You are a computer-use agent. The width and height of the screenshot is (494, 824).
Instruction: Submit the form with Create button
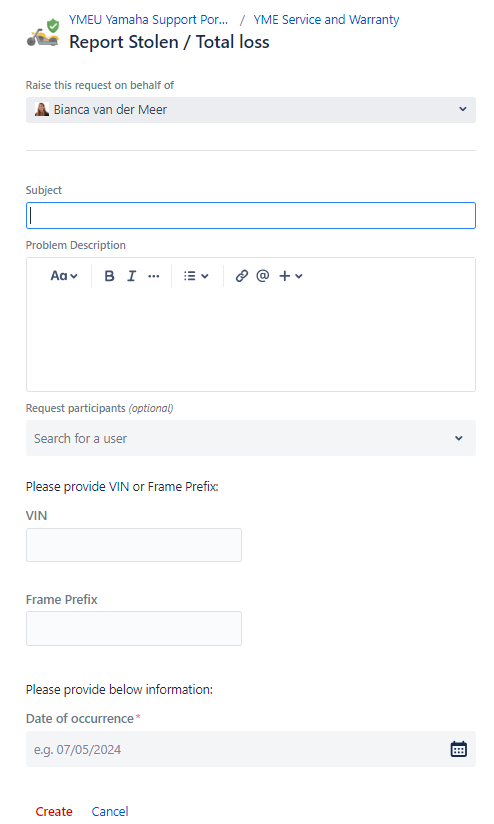click(x=54, y=811)
